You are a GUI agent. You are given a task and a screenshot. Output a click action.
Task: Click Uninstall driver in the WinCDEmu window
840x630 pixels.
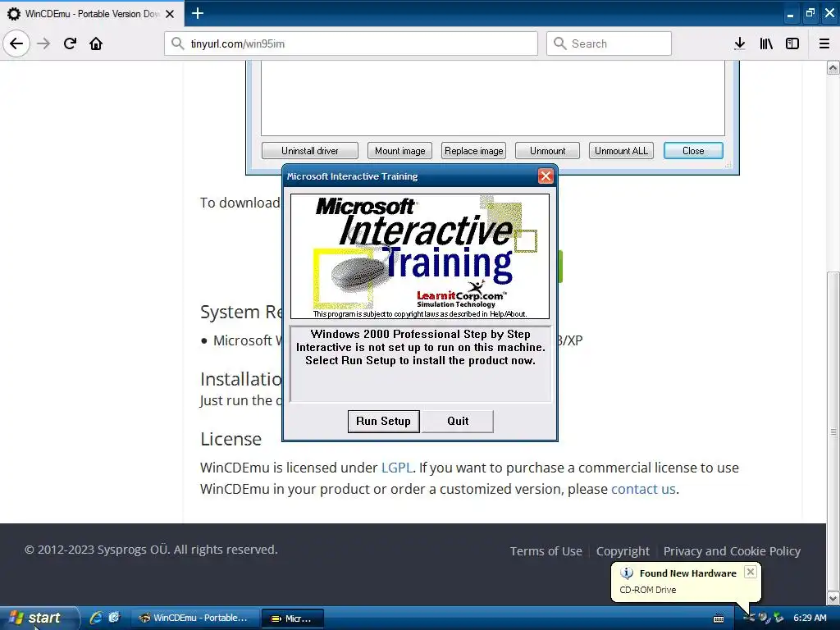click(309, 151)
